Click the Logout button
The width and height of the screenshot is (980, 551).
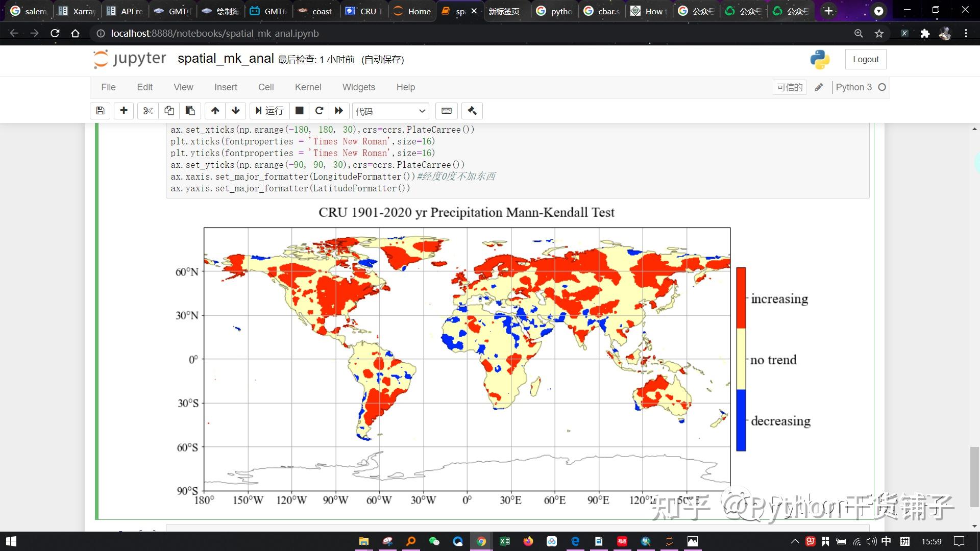(866, 59)
